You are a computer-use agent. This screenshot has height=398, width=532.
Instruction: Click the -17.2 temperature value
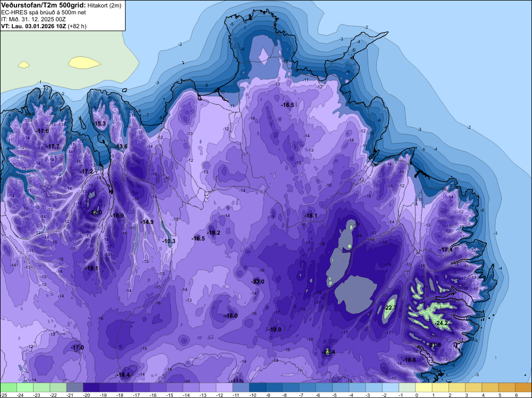pyautogui.click(x=86, y=171)
